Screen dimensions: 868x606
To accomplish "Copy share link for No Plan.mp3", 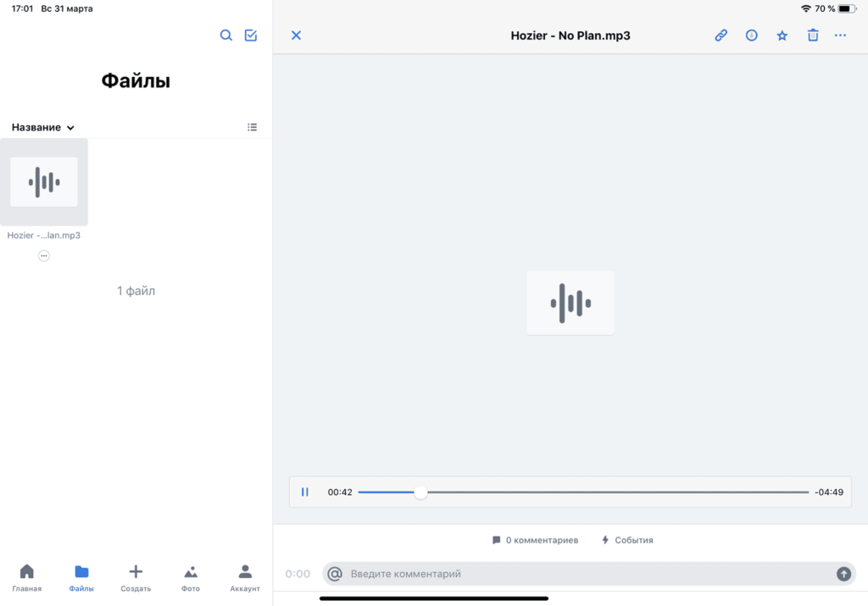I will [x=721, y=36].
